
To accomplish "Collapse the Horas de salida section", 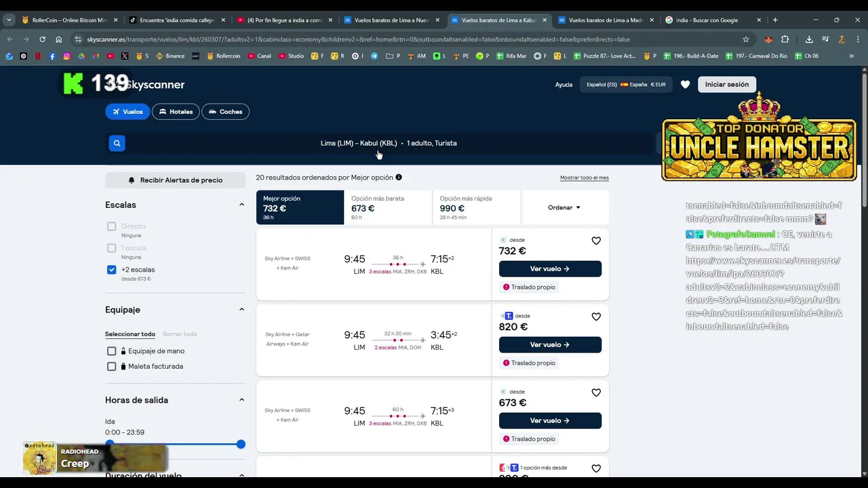I will (241, 400).
